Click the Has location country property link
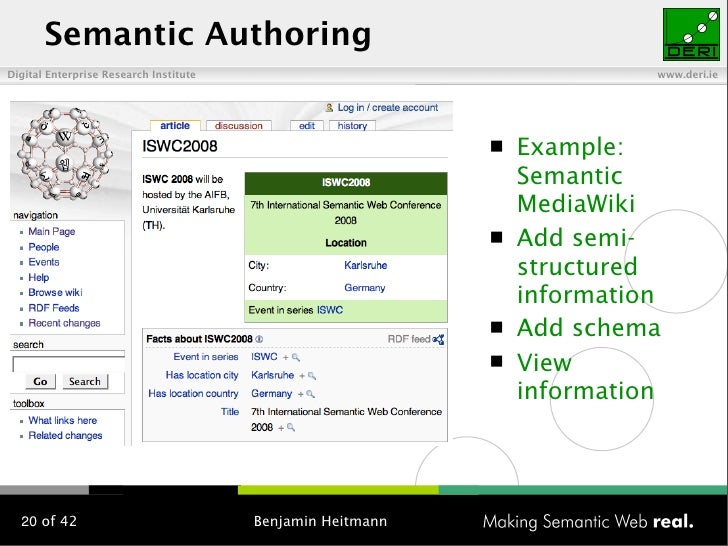 click(193, 394)
